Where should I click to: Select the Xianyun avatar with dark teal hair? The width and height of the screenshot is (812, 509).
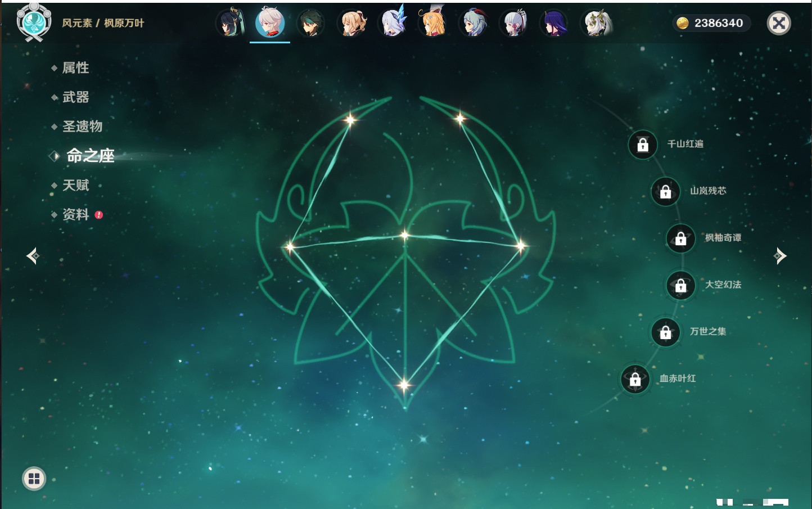pos(230,23)
